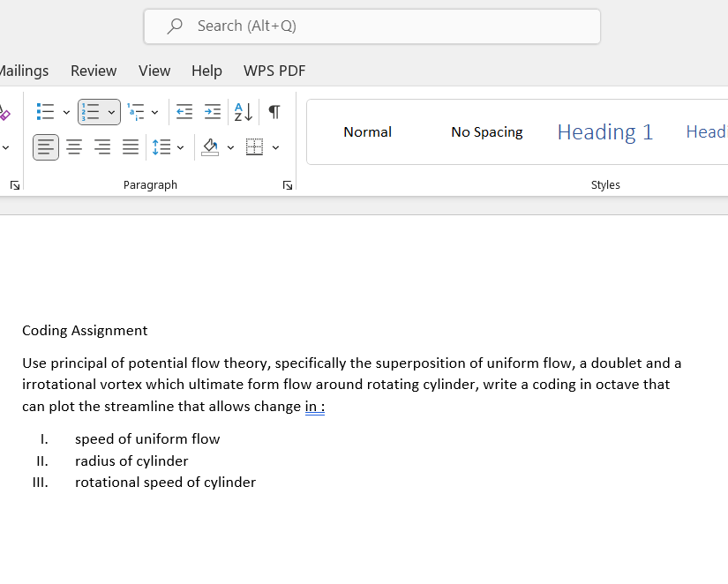728x584 pixels.
Task: Toggle the Numbering list button
Action: (x=91, y=112)
